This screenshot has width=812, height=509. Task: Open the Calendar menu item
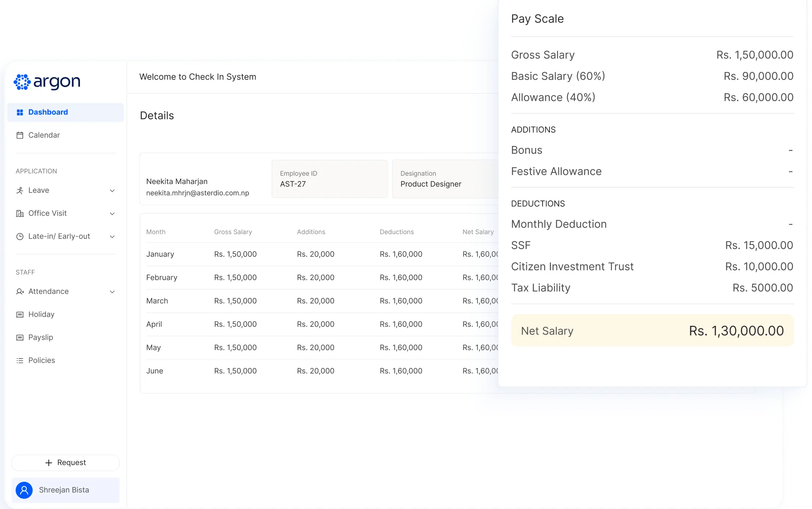pos(44,135)
